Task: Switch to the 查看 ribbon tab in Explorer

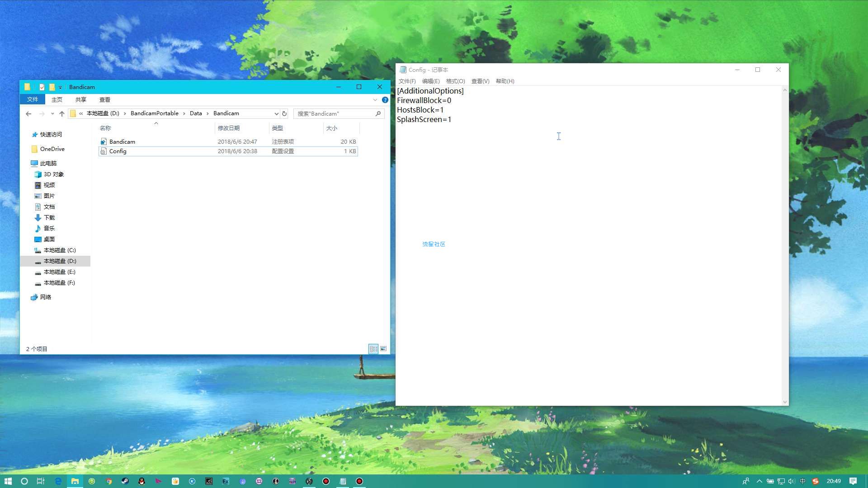Action: 105,99
